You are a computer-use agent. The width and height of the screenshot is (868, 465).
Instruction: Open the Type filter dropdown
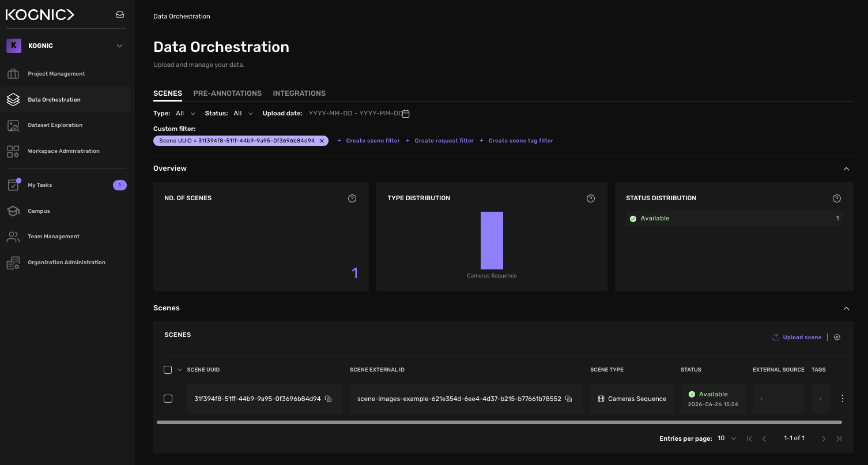click(186, 114)
